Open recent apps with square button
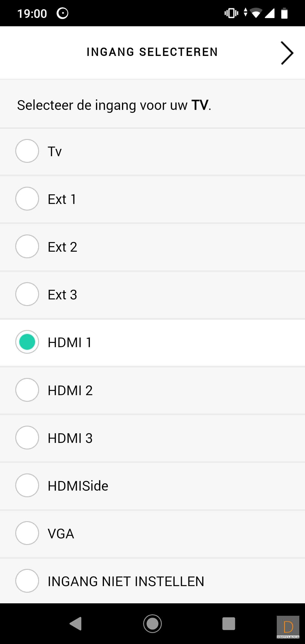This screenshot has height=644, width=305. pos(229,624)
